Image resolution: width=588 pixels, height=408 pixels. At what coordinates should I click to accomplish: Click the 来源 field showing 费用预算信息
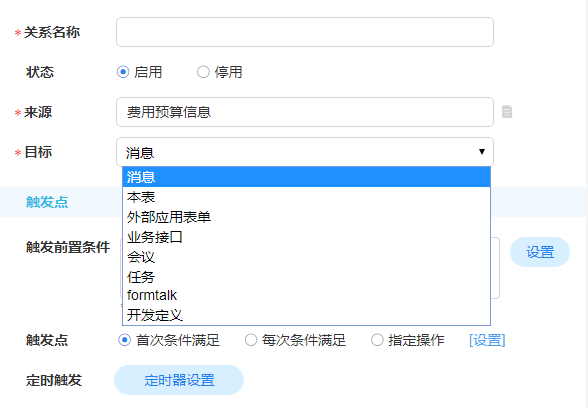click(x=305, y=112)
